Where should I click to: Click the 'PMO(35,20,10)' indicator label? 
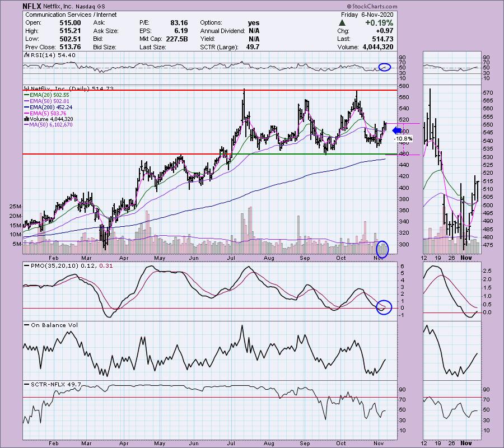54,266
